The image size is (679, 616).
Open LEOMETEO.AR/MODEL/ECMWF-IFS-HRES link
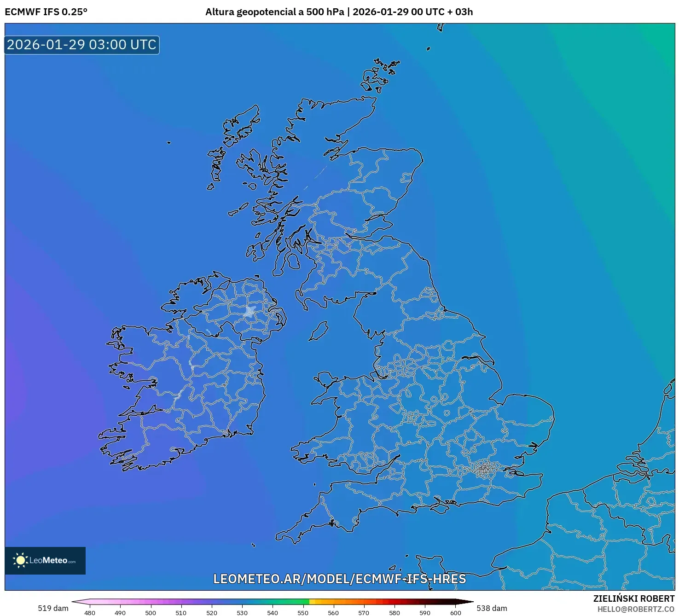point(339,580)
